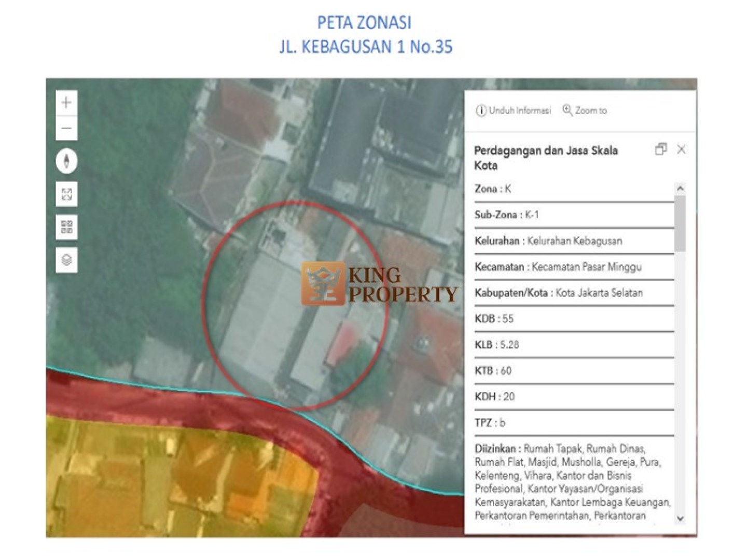The image size is (747, 560).
Task: Click the Zoom to action
Action: pos(585,110)
